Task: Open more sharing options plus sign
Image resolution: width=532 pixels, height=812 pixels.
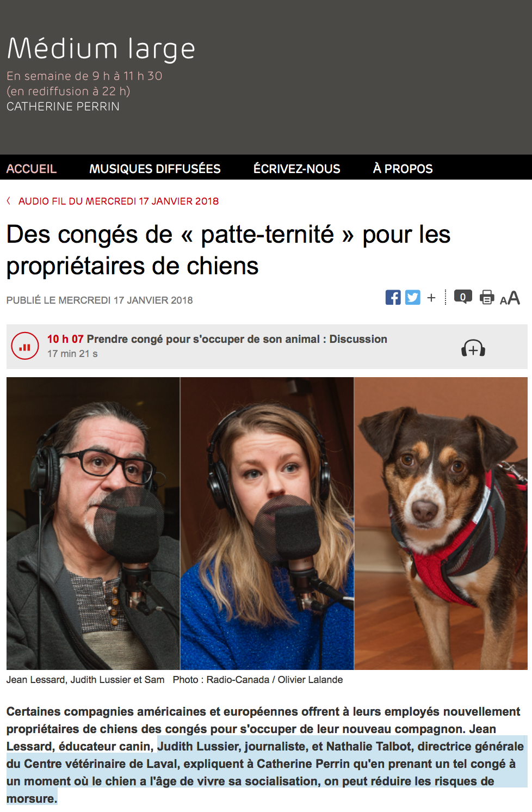Action: [431, 298]
